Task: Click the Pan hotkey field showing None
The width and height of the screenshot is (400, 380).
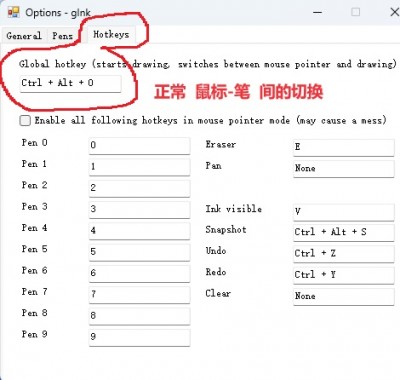Action: pyautogui.click(x=344, y=169)
